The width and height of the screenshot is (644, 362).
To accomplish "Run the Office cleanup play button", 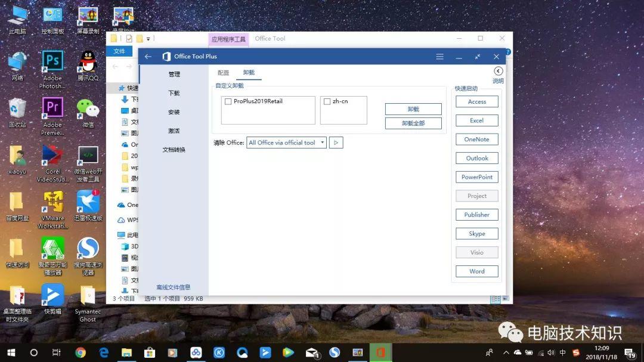I will pos(336,143).
